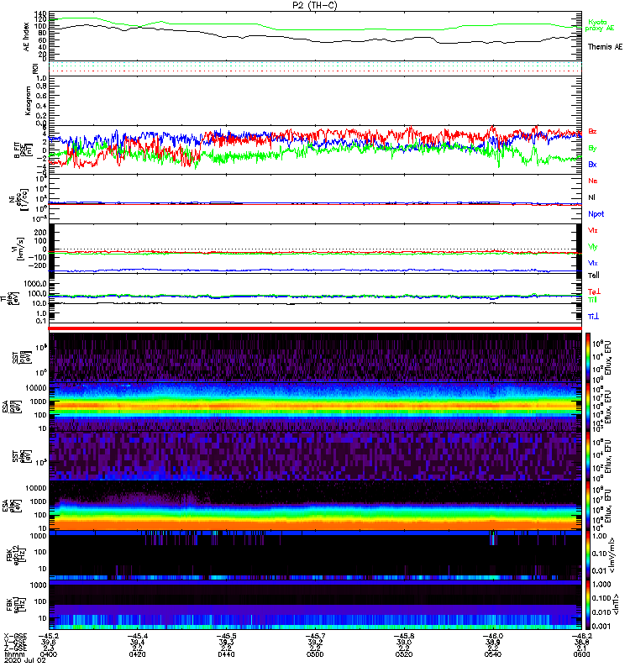Click the "AE Index" y-axis label
This screenshot has height=672, width=630.
pos(26,37)
